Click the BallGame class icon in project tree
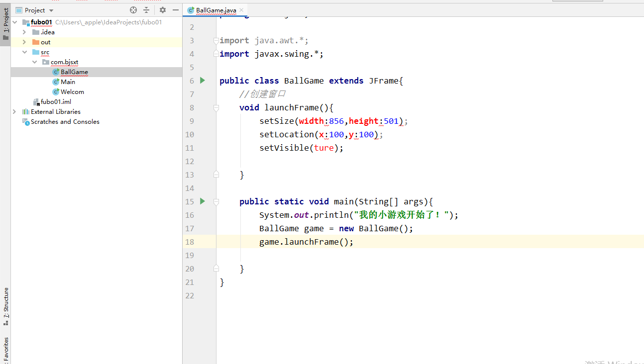This screenshot has height=364, width=644. [56, 72]
